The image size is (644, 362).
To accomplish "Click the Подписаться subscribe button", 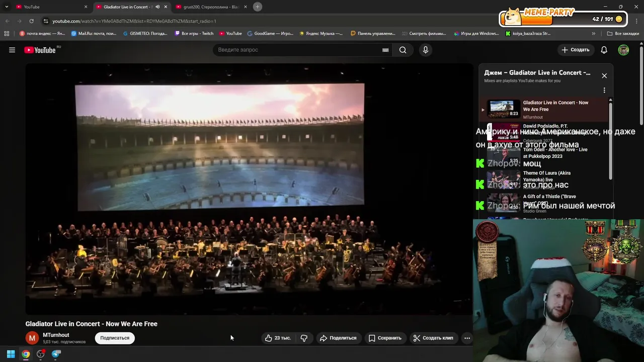I will coord(115,338).
